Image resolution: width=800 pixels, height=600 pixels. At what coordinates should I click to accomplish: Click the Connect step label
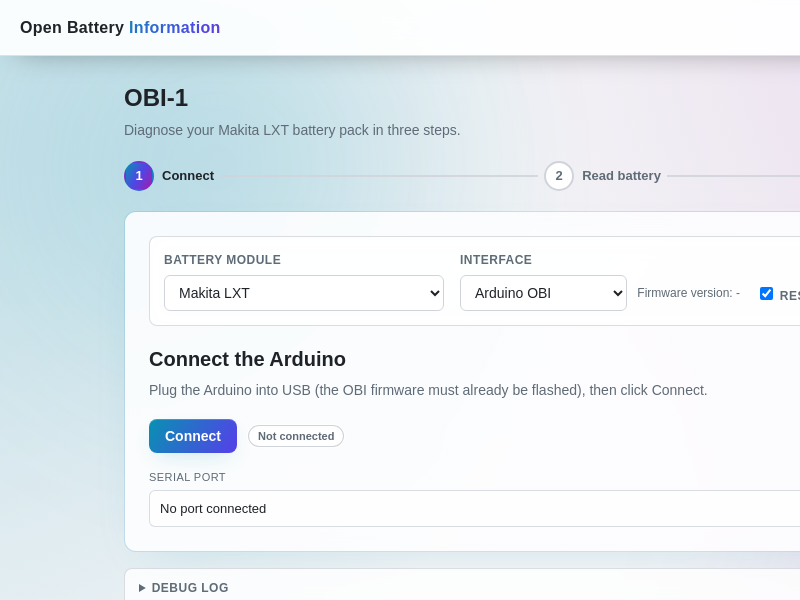(188, 176)
